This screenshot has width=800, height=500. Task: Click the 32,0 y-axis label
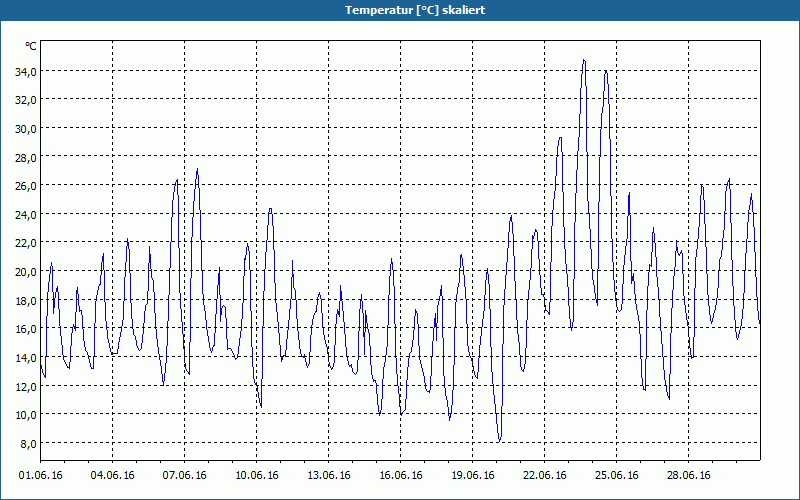26,100
